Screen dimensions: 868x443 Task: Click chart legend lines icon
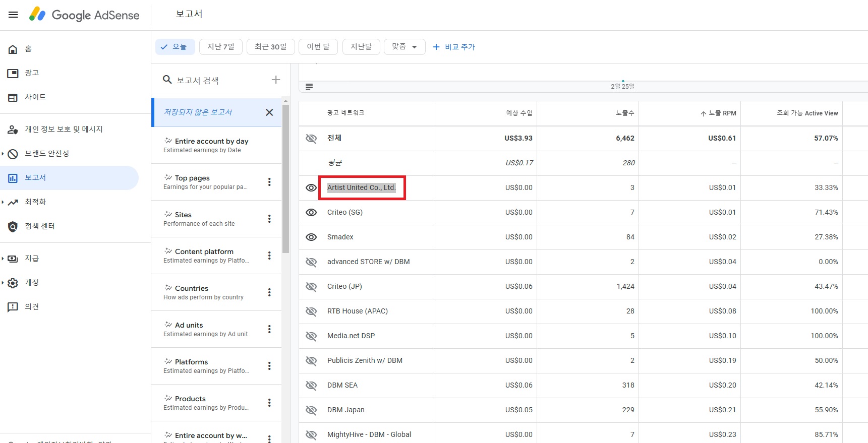[309, 87]
